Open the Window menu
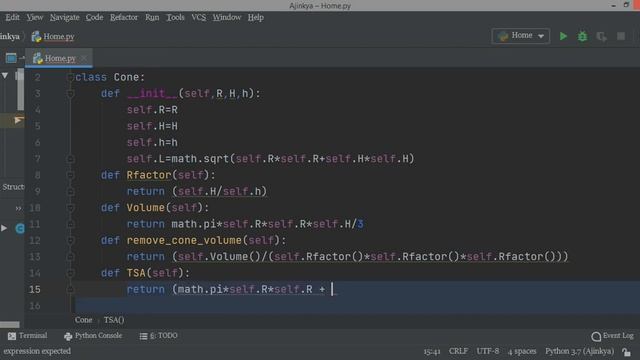This screenshot has height=360, width=640. (x=227, y=17)
